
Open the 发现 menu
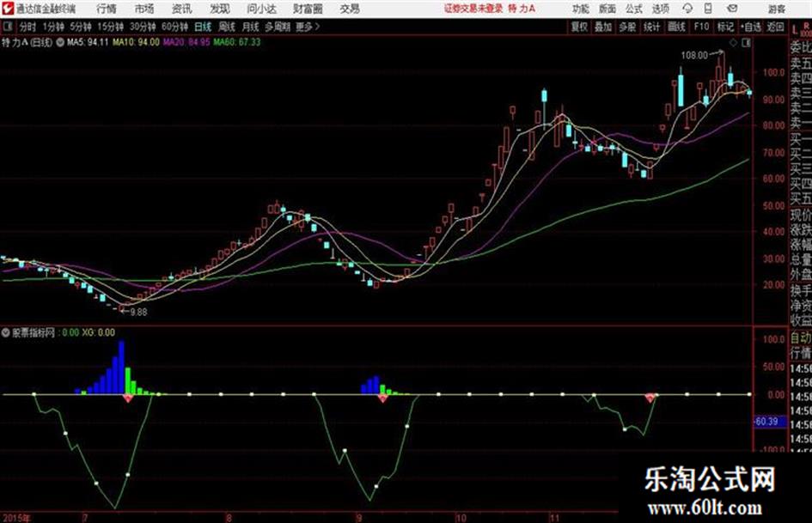click(220, 9)
